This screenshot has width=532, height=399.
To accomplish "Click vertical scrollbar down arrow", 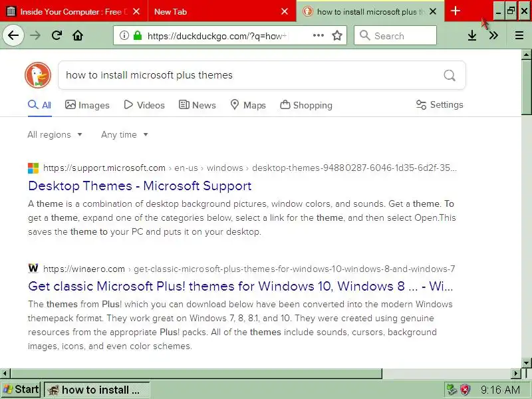I will 527,363.
